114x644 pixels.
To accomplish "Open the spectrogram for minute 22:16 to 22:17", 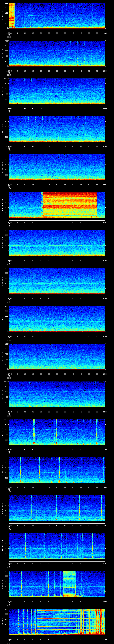I will [57, 318].
